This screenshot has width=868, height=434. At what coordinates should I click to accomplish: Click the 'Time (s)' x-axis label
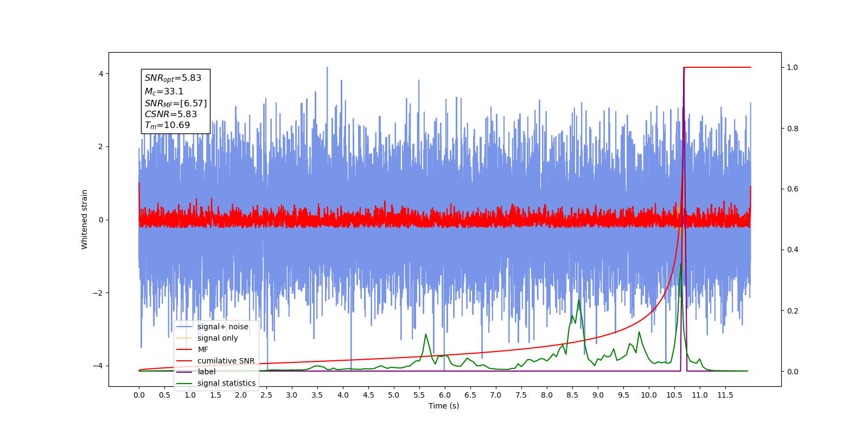[x=444, y=406]
